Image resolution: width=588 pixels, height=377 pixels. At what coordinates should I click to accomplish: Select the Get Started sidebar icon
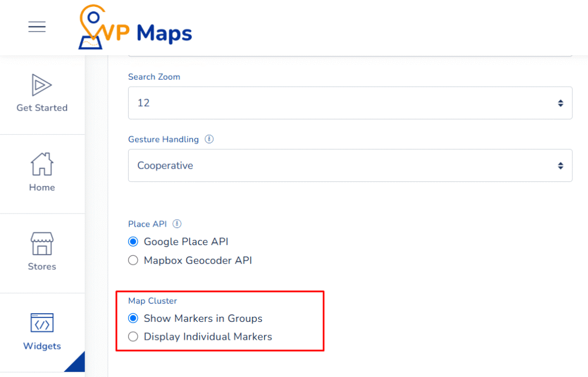click(41, 85)
